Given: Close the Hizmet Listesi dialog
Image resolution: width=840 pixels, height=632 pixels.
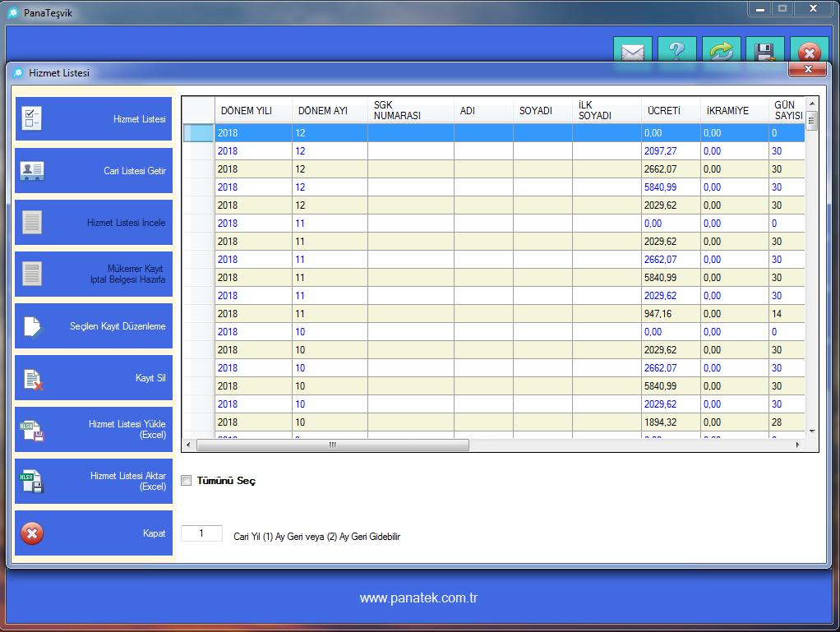Looking at the screenshot, I should (807, 69).
